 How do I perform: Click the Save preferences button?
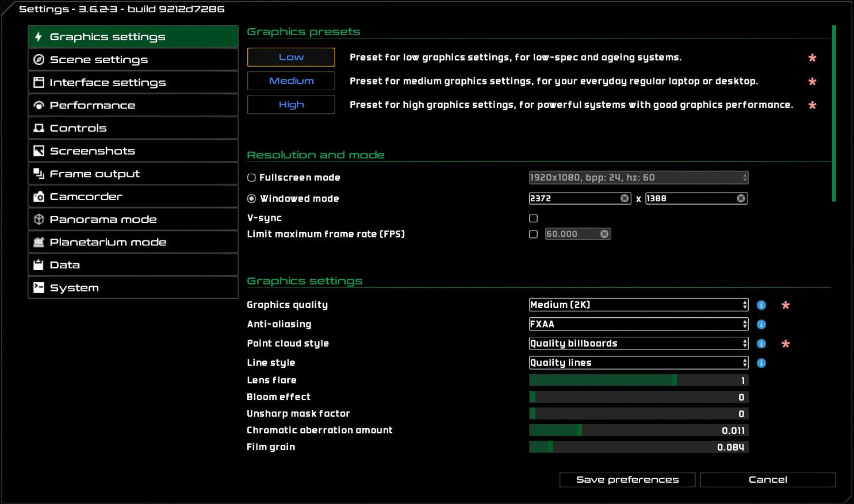pyautogui.click(x=627, y=480)
